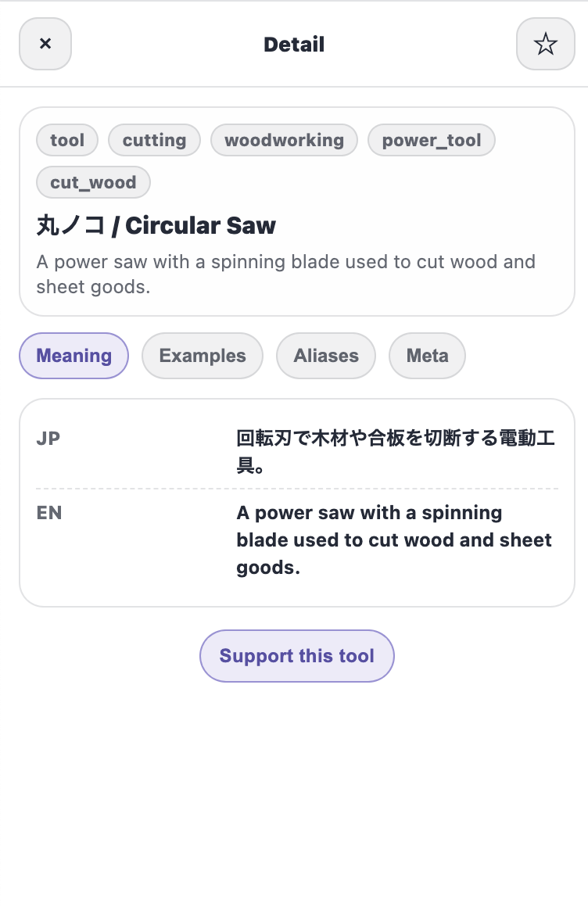Open the Meta tab
The image size is (588, 907).
[x=427, y=356]
